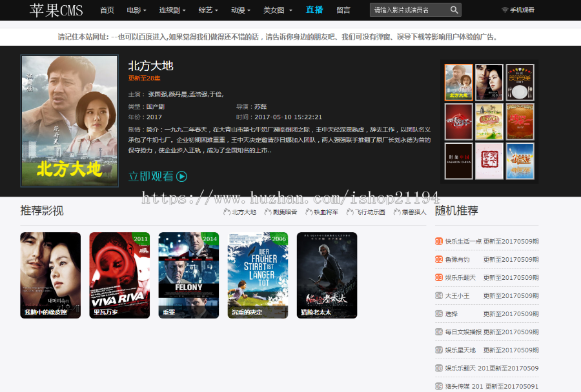Click the orange 01 rank badge
The width and height of the screenshot is (581, 392).
click(439, 241)
